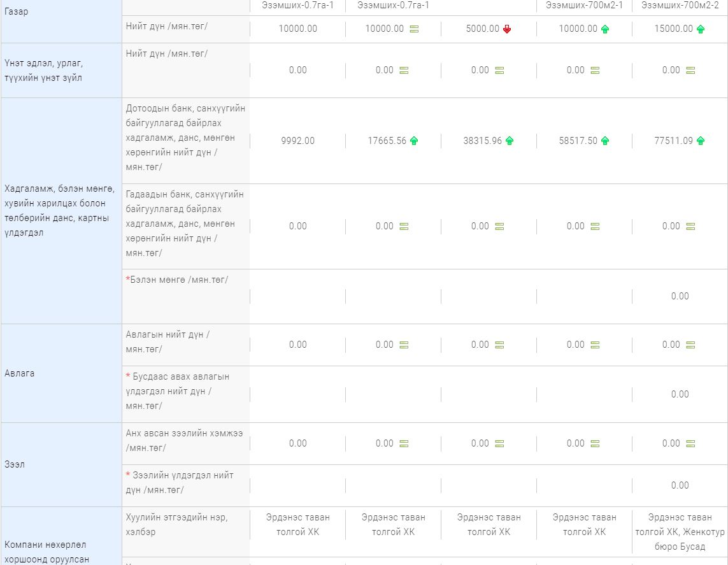Click the green up arrow next to 38315.96
The image size is (728, 565).
point(510,141)
